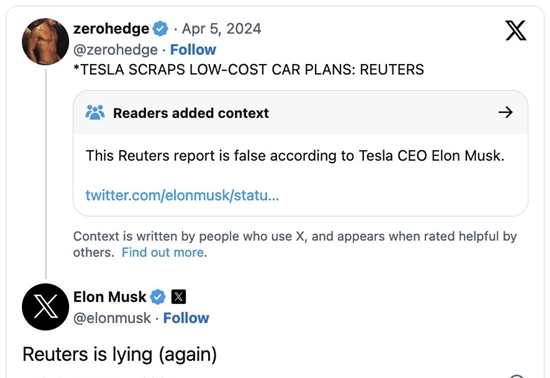Image resolution: width=550 pixels, height=378 pixels.
Task: Click the zerohedge display name
Action: [111, 29]
